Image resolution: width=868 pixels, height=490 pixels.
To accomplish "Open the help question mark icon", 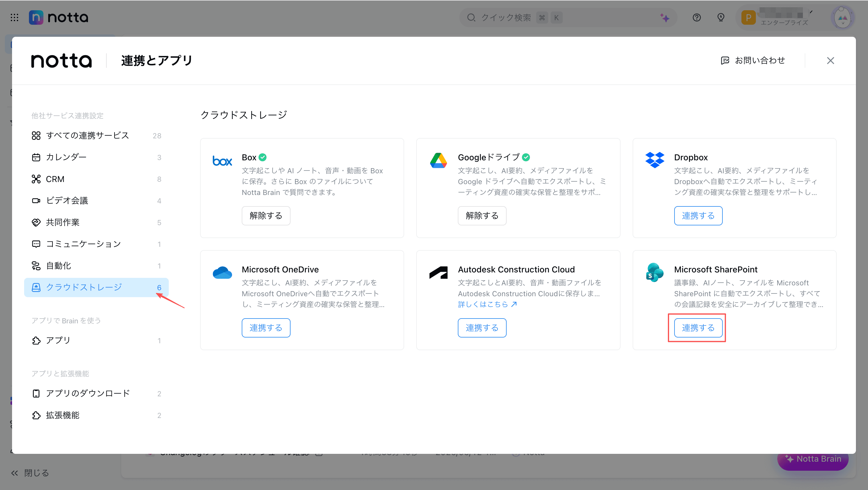I will coord(697,17).
